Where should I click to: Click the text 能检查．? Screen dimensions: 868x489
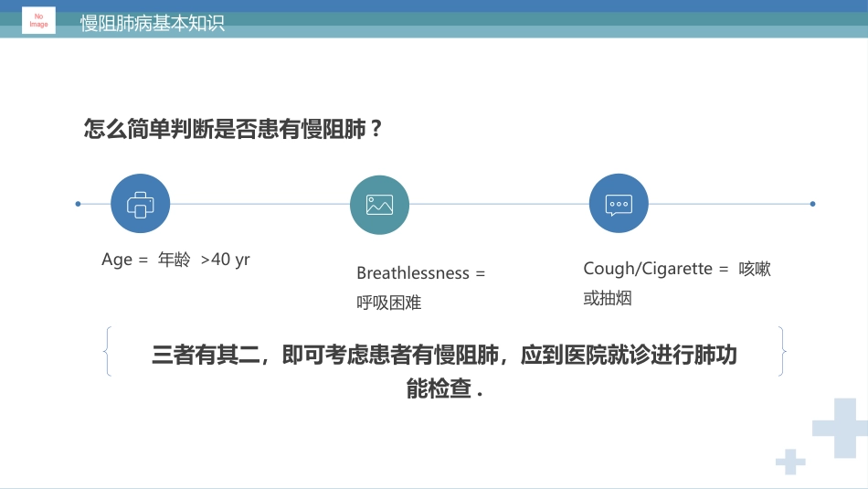tap(445, 388)
